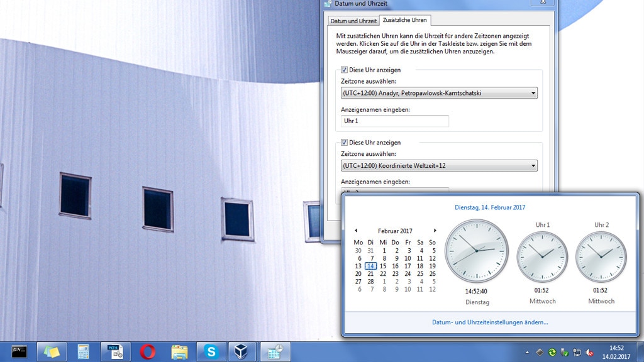Click the large local analog clock face
This screenshot has height=362, width=644.
tap(477, 251)
